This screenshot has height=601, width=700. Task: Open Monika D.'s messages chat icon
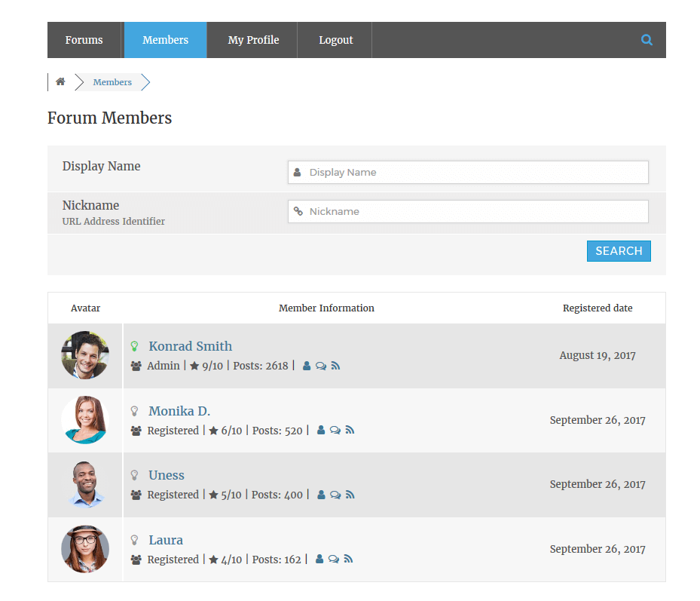point(335,431)
